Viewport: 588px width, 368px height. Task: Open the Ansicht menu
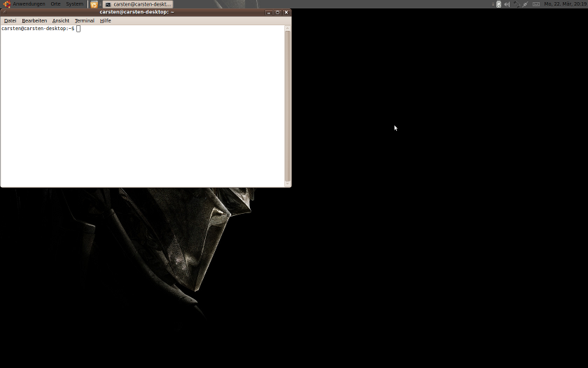point(61,21)
